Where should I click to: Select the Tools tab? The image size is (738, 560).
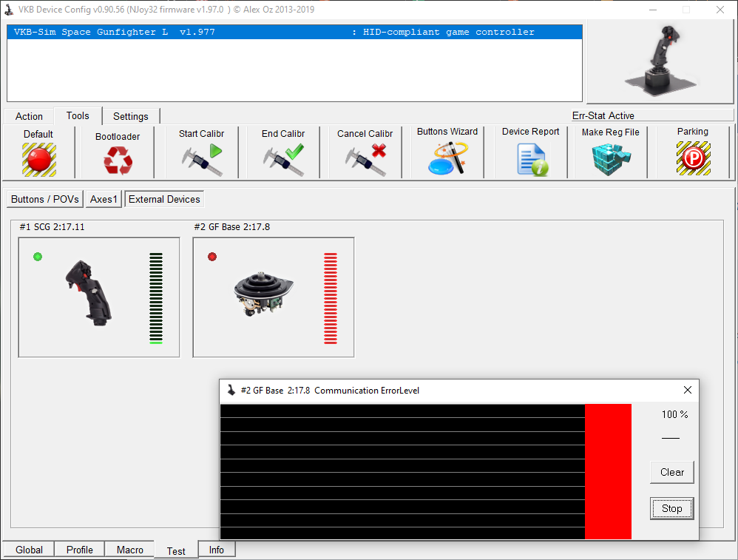coord(78,116)
